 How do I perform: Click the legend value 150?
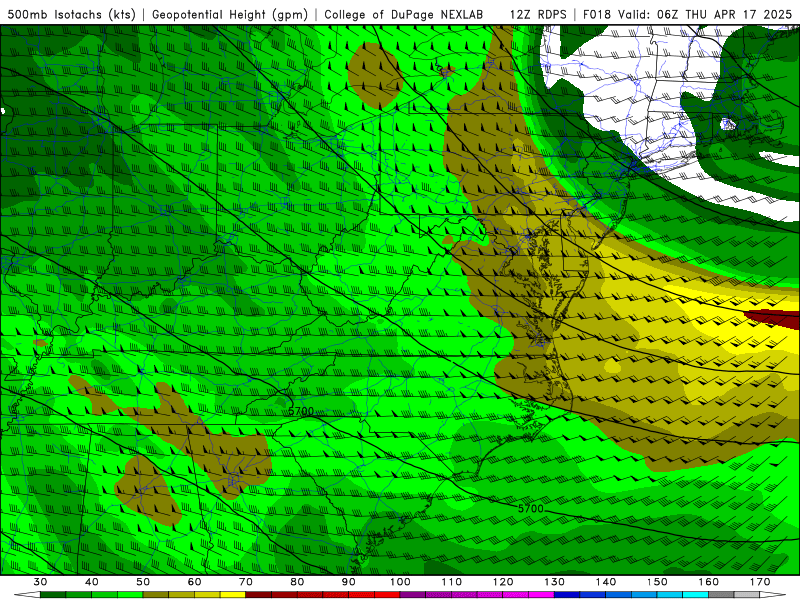[657, 582]
